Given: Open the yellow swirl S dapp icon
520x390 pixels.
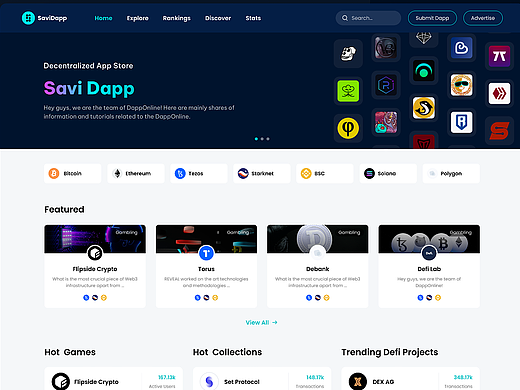Looking at the screenshot, I should tap(424, 108).
